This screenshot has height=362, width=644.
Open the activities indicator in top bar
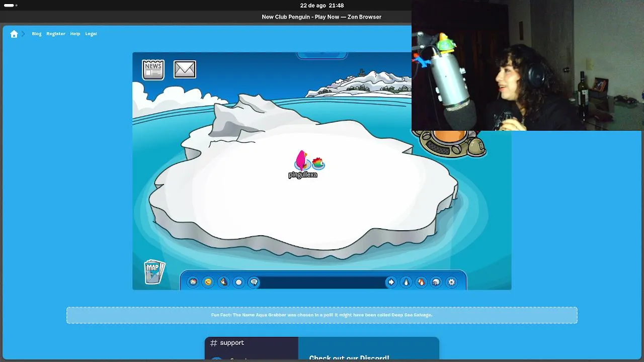(11, 6)
